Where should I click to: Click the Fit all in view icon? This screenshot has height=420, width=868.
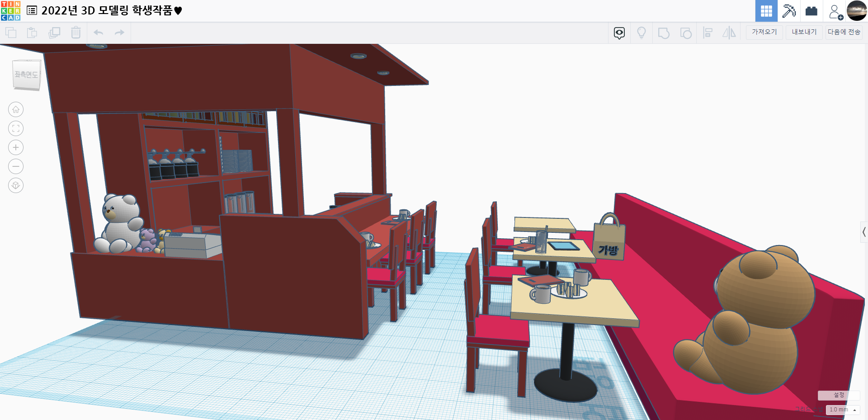point(16,128)
